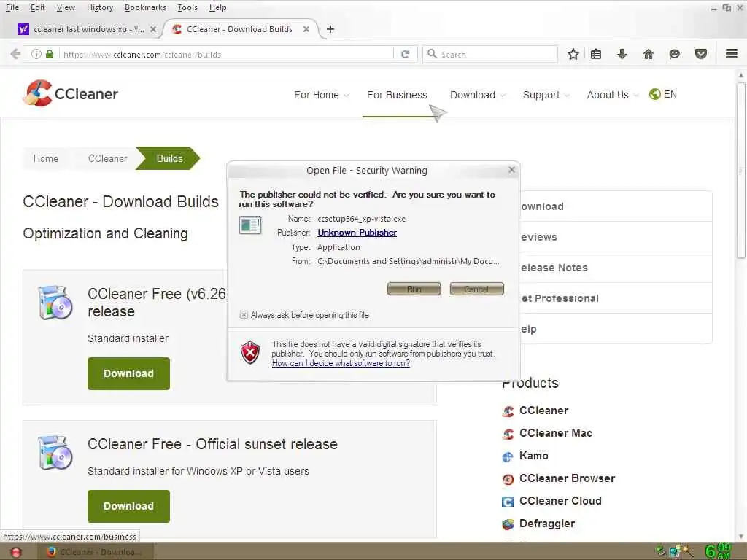The width and height of the screenshot is (747, 560).
Task: Click Get Professional in the side menu
Action: (x=616, y=298)
